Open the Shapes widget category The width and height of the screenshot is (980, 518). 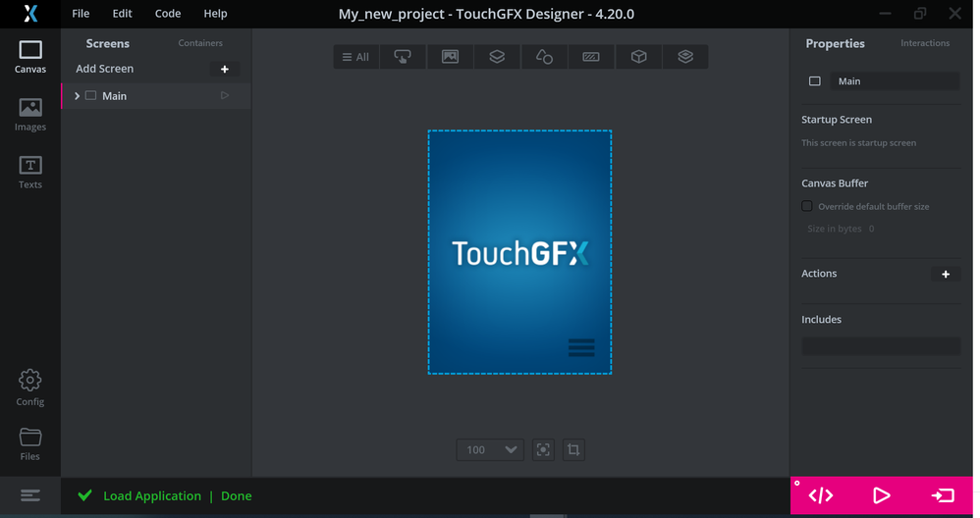544,57
